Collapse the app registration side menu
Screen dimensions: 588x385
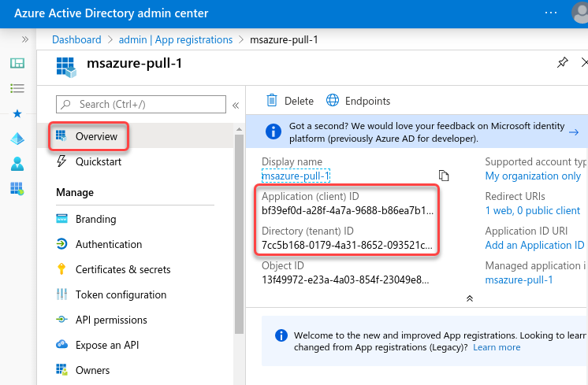pyautogui.click(x=235, y=105)
